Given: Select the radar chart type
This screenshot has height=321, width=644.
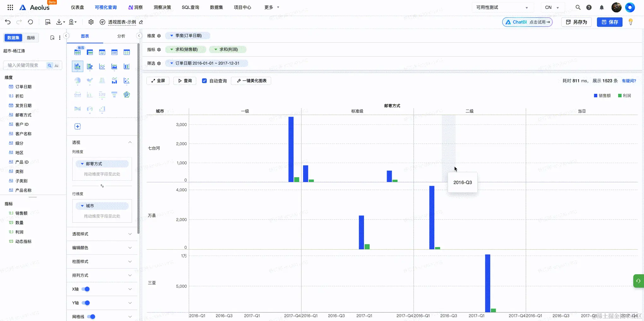Looking at the screenshot, I should pos(127,94).
